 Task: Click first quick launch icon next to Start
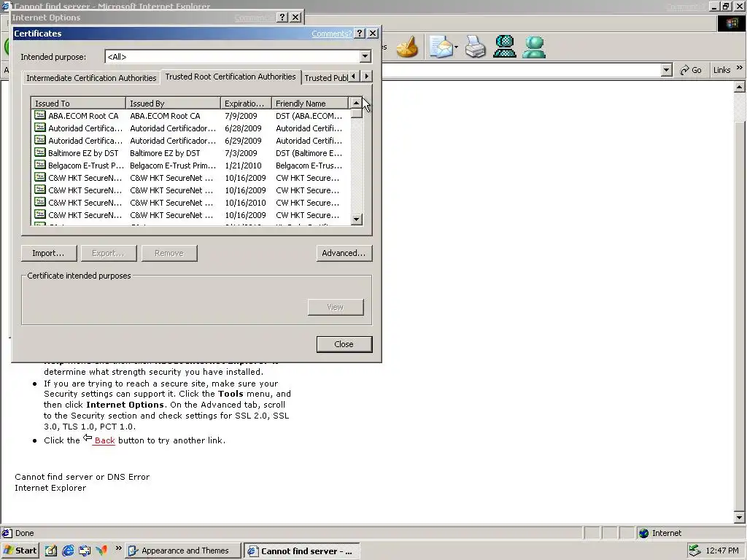51,551
